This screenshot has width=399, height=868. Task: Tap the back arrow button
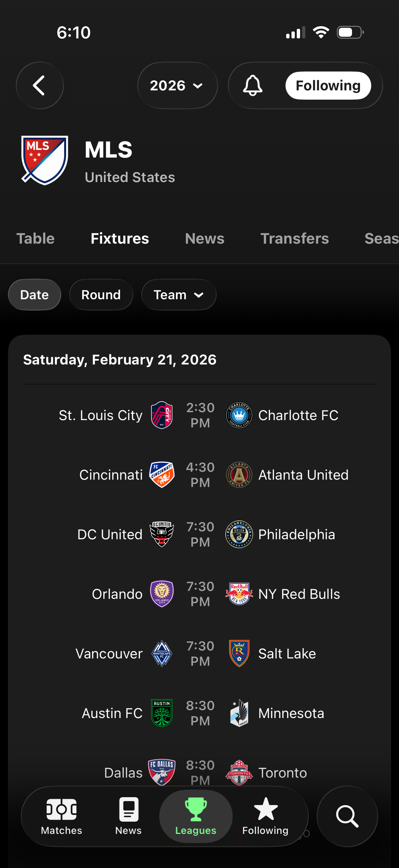point(39,85)
